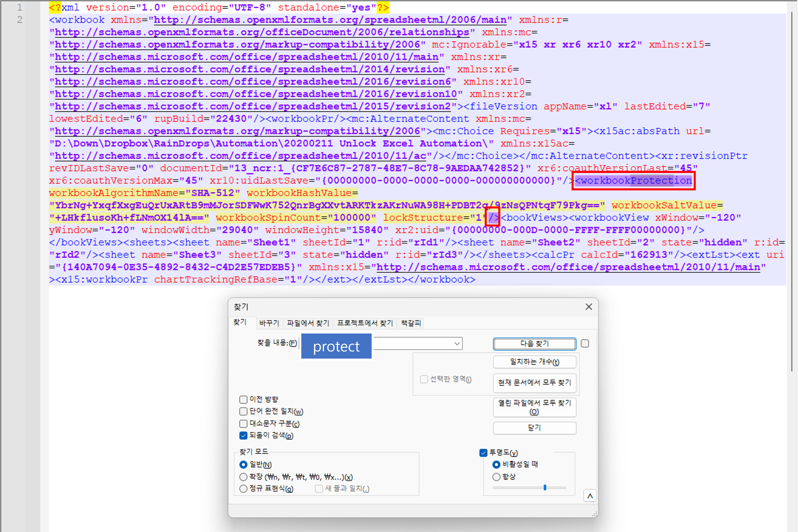Enable the 이전 방향 checkbox
The width and height of the screenshot is (798, 532).
pyautogui.click(x=243, y=399)
